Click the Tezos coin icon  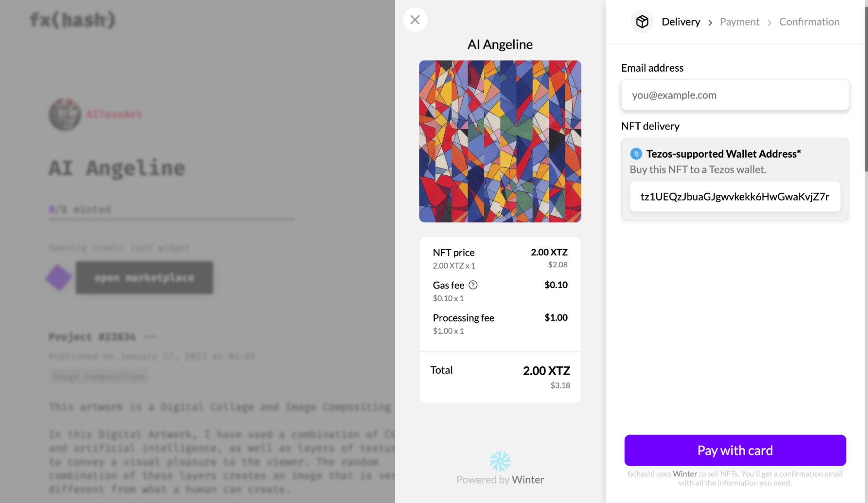tap(636, 154)
